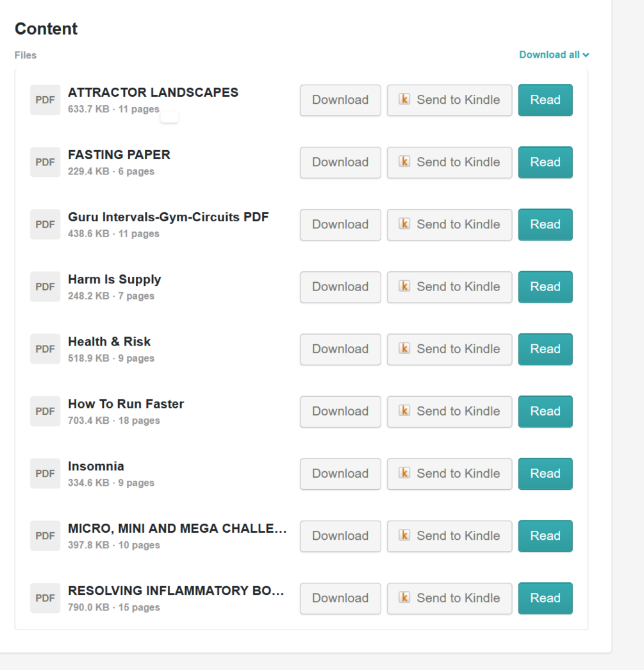The height and width of the screenshot is (670, 644).
Task: Send the Insomnia file to Kindle
Action: [449, 474]
